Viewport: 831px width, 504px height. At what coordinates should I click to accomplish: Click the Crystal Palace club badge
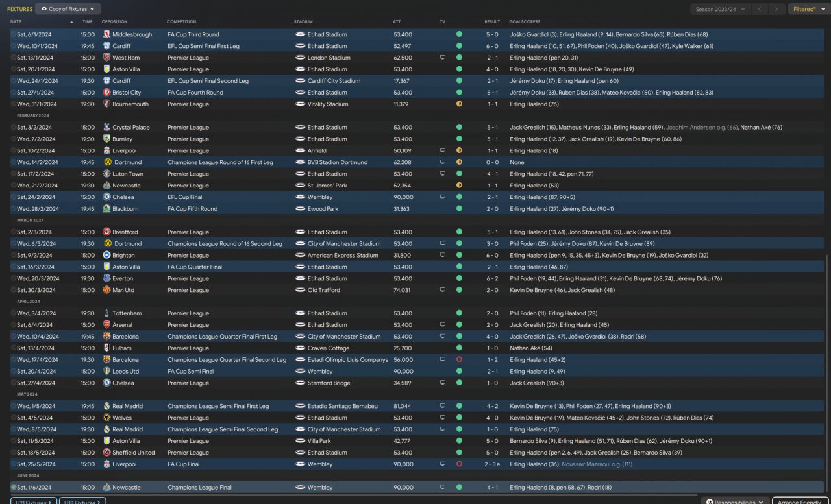tap(107, 128)
